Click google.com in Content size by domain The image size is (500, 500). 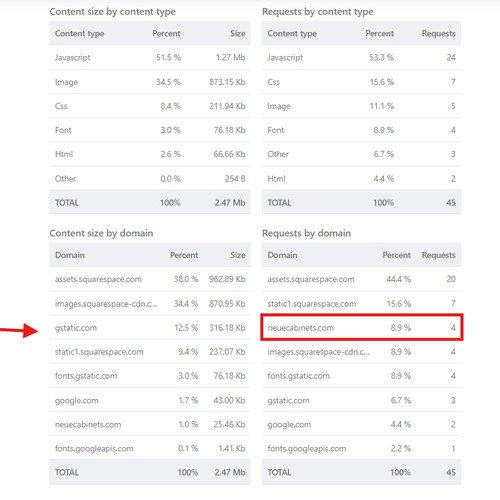coord(77,400)
